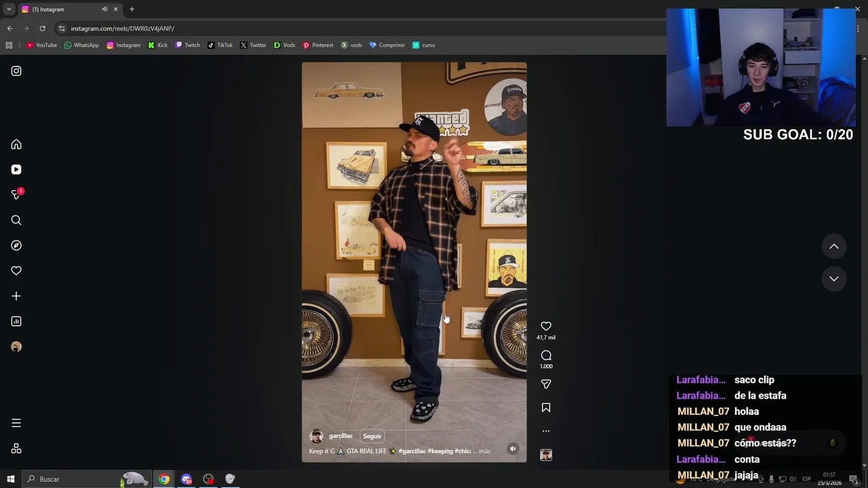Open a new browser tab
The width and height of the screenshot is (868, 488).
coord(132,9)
